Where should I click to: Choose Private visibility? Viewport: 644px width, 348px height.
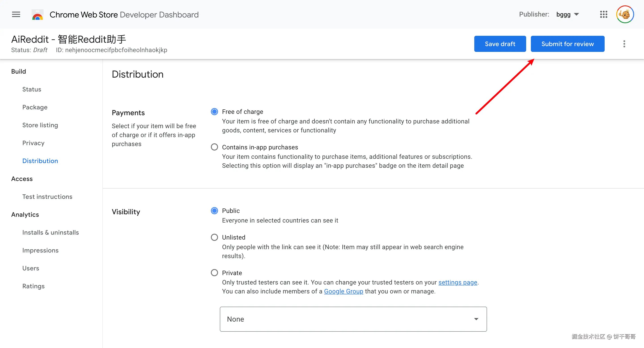click(x=214, y=273)
